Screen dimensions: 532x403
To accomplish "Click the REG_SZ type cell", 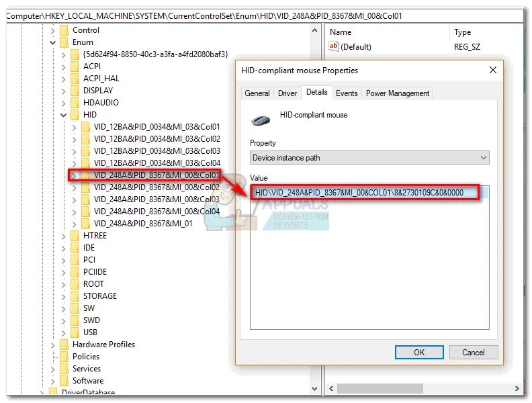I will (x=467, y=47).
